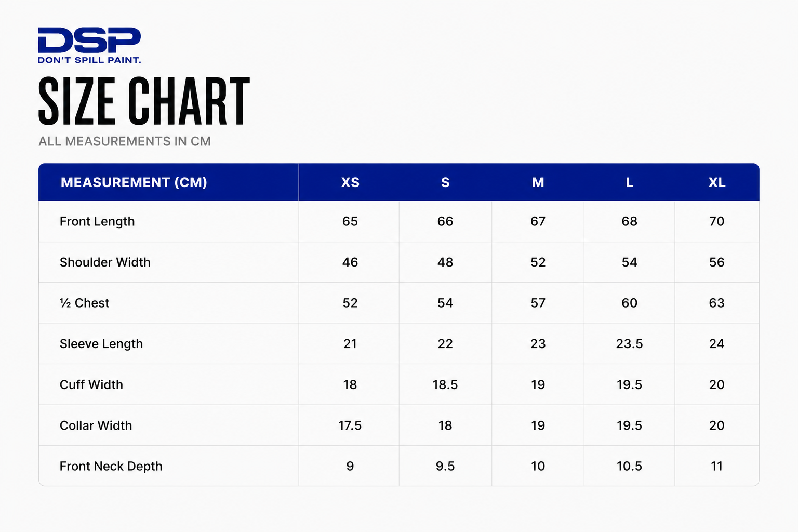Screen dimensions: 798x532
Task: Click the 23.5 Sleeve Length value for L
Action: click(x=630, y=344)
